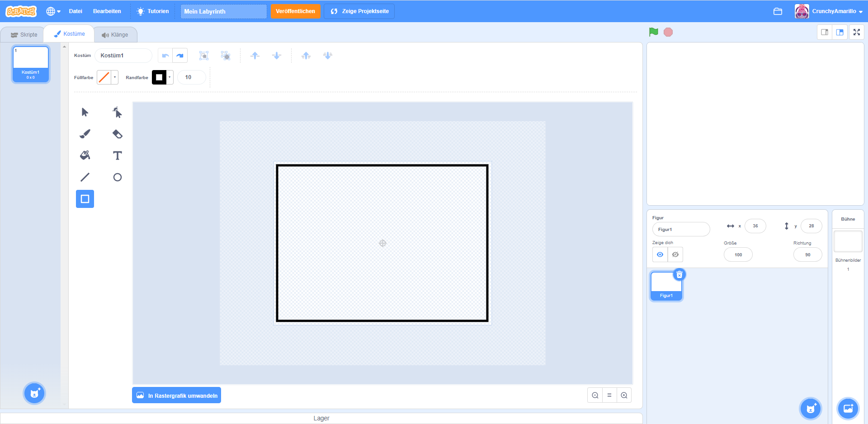Click the green flag to start
Viewport: 868px width, 424px height.
pyautogui.click(x=654, y=32)
